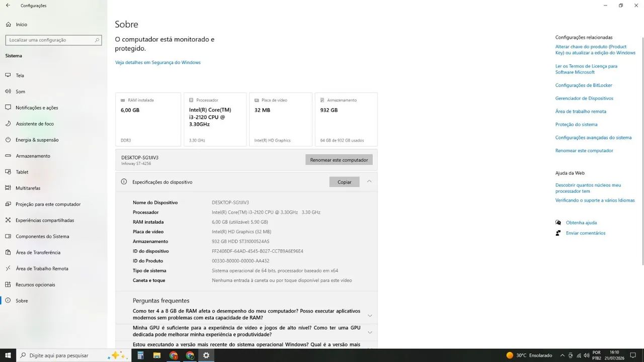The height and width of the screenshot is (362, 644).
Task: Open the 30°C Ensolarado weather widget
Action: 529,355
